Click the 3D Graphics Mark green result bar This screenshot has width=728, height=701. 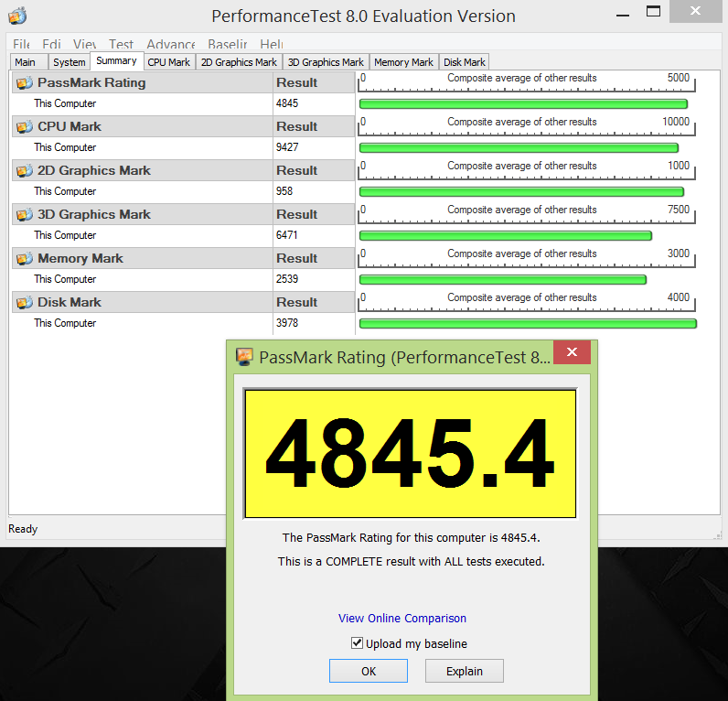click(506, 235)
